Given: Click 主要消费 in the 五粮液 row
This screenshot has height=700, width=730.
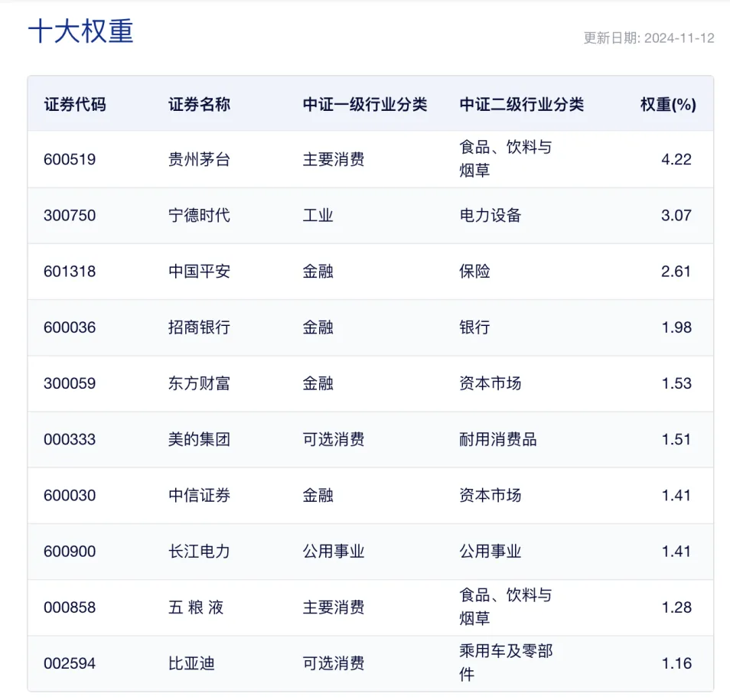Looking at the screenshot, I should [334, 607].
